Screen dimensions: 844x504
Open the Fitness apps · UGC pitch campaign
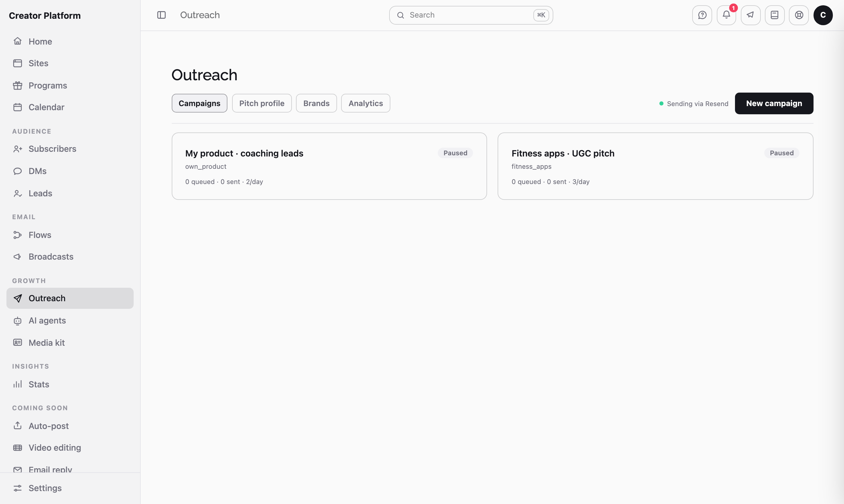coord(655,166)
